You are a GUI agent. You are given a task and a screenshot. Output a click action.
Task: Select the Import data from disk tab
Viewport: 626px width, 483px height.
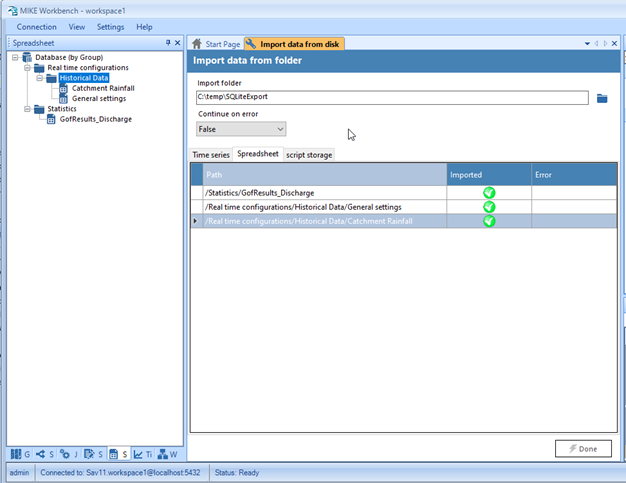click(x=294, y=44)
